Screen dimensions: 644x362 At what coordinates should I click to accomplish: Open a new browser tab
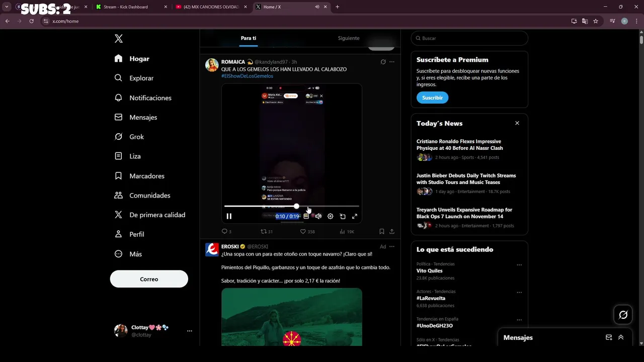(x=337, y=7)
